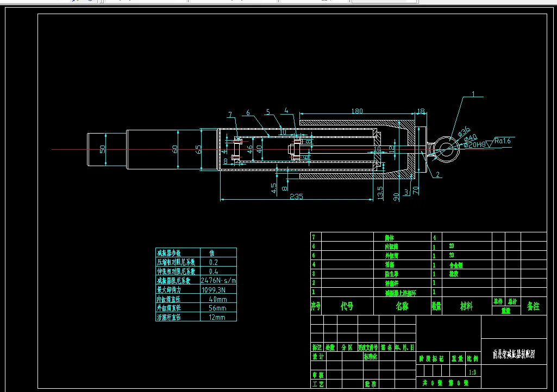The height and width of the screenshot is (392, 557).
Task: Click the Ra1.6 surface roughness annotation
Action: (x=502, y=141)
